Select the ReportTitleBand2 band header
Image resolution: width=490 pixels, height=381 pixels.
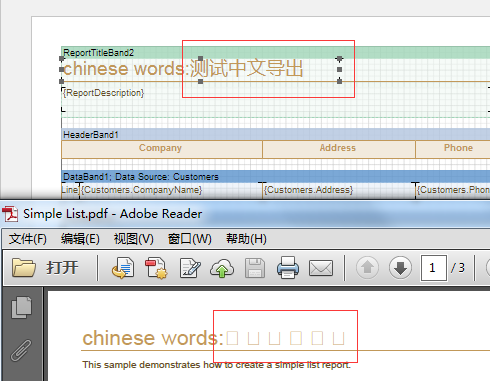pyautogui.click(x=275, y=53)
